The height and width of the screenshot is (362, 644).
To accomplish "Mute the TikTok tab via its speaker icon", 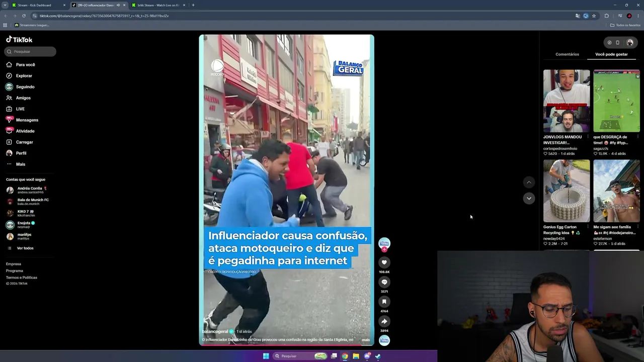I will point(118,5).
